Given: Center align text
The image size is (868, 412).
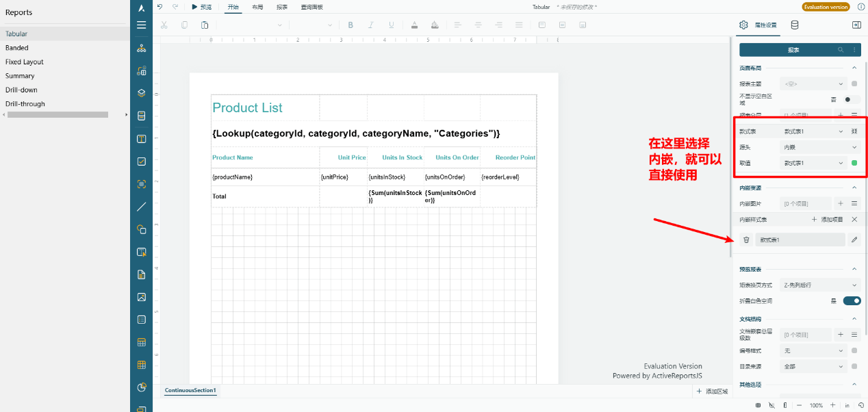Looking at the screenshot, I should point(478,25).
